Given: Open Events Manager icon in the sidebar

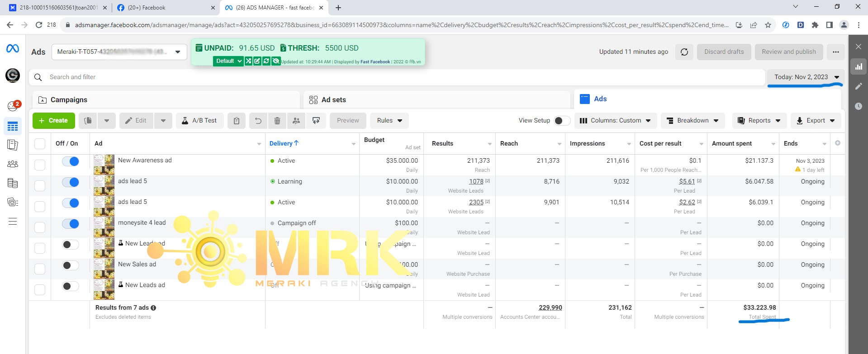Looking at the screenshot, I should pyautogui.click(x=13, y=202).
